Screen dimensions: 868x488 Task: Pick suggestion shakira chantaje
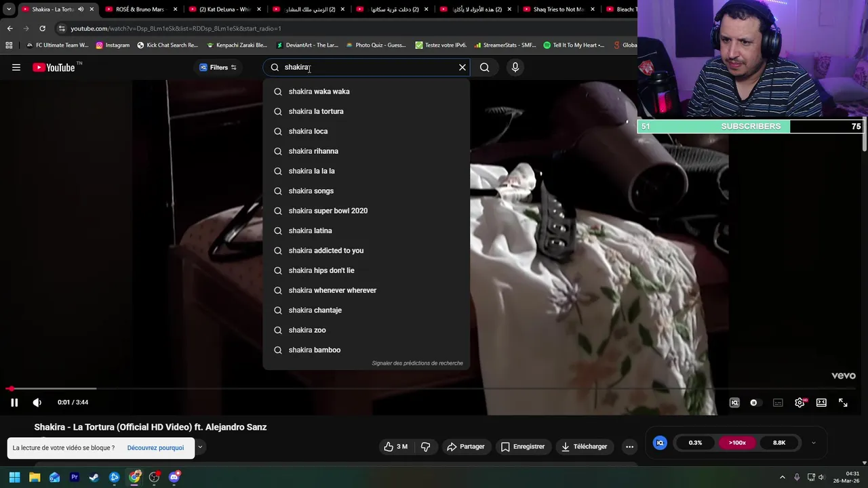pos(366,310)
